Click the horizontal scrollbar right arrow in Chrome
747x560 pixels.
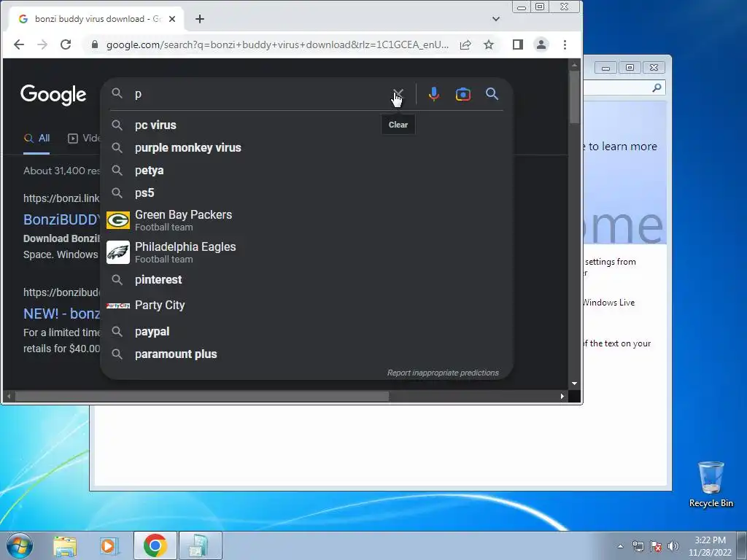(x=562, y=396)
